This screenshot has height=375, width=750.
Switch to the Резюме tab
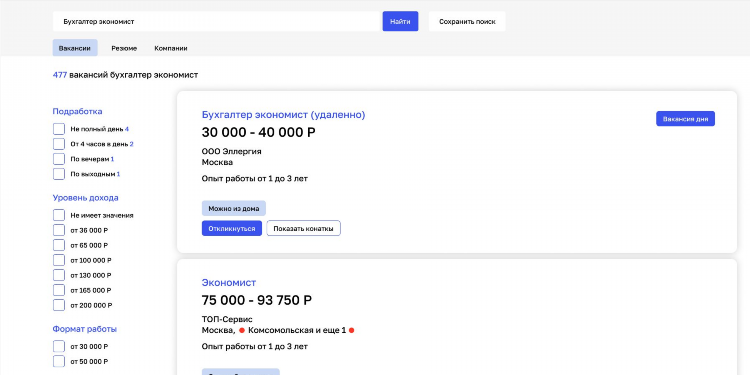point(124,48)
